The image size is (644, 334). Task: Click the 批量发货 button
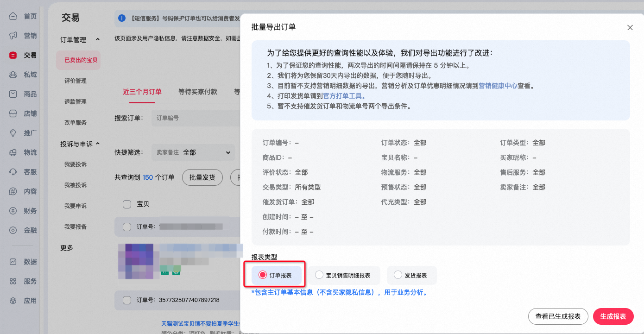[x=202, y=177]
